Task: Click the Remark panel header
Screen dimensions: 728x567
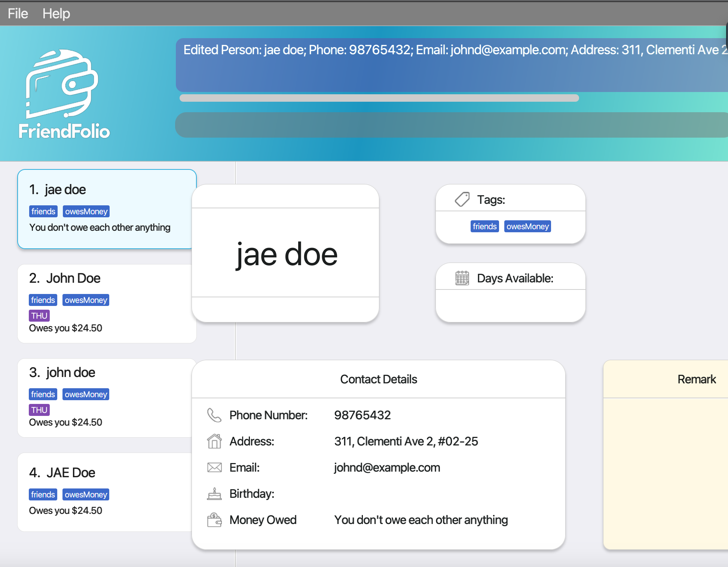Action: (696, 379)
